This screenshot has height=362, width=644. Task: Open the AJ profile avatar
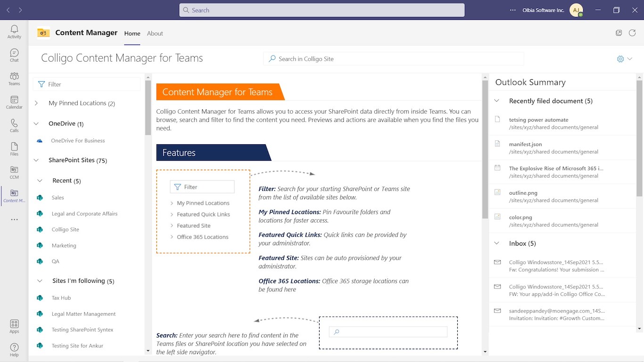[x=576, y=10]
